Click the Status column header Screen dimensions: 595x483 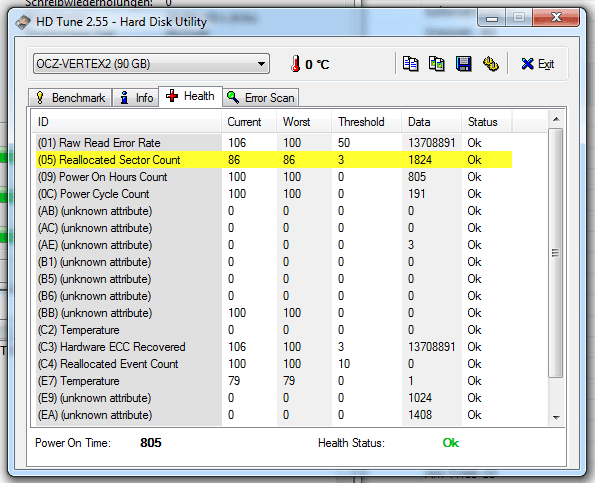tap(486, 122)
